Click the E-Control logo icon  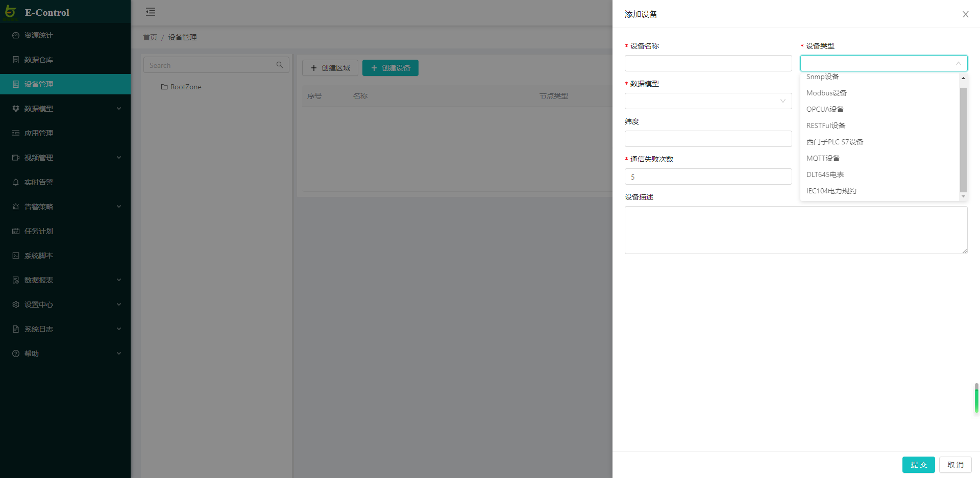10,11
